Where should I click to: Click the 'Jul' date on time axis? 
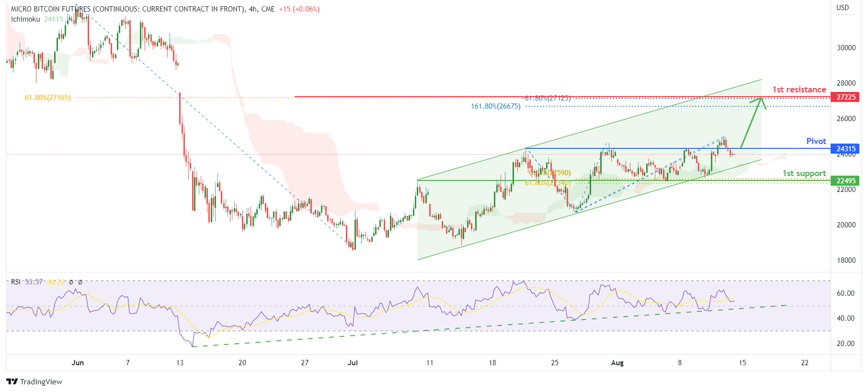click(x=353, y=363)
